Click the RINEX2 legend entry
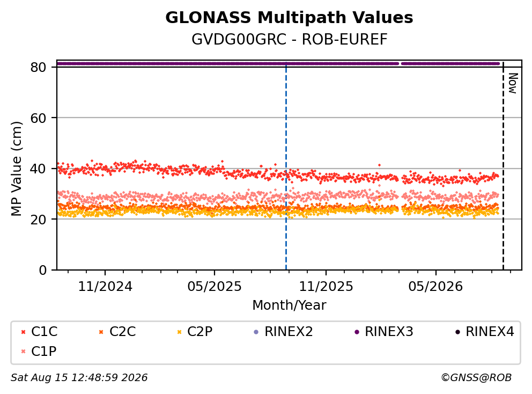 [x=283, y=332]
